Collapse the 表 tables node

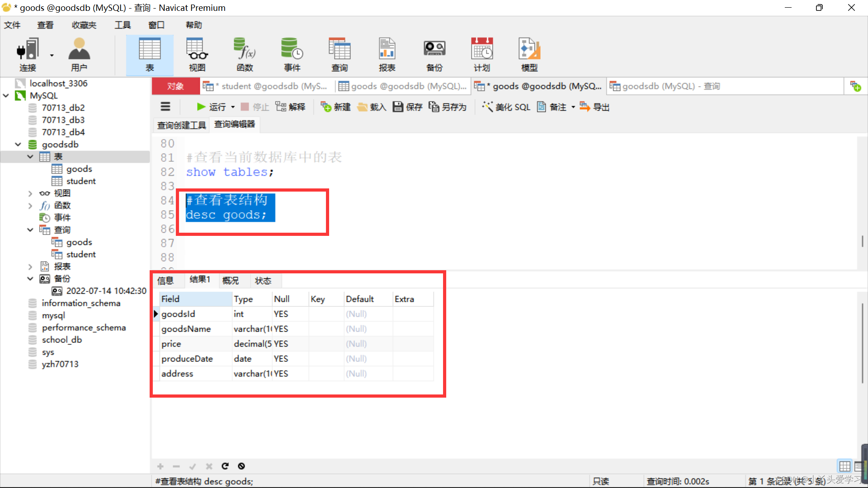point(30,156)
